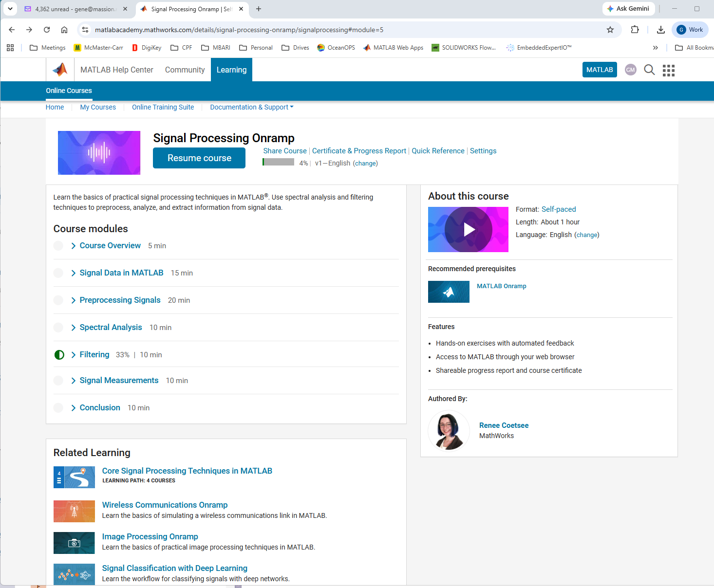Show more bookmarks with the double chevron

[656, 48]
